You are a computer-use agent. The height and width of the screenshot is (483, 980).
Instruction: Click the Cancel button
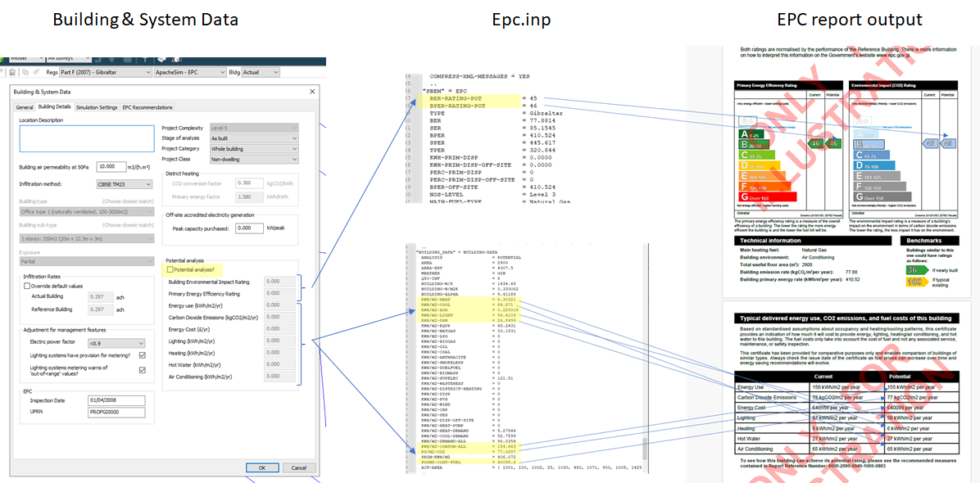point(298,467)
